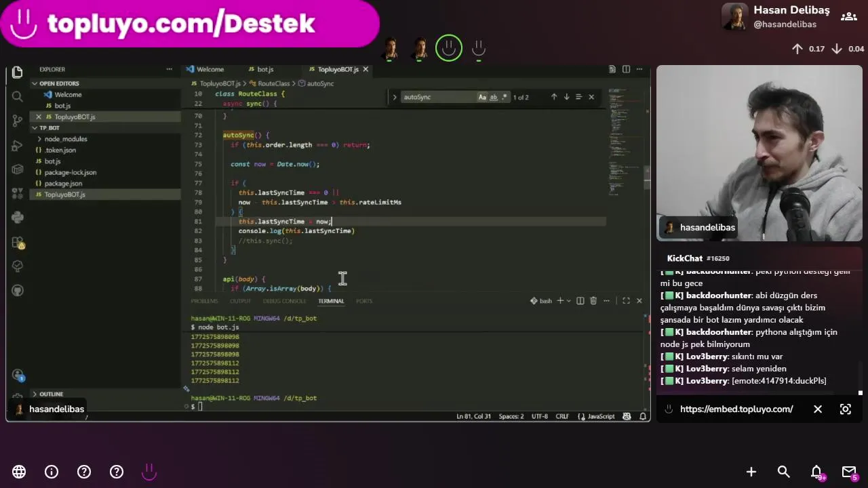The width and height of the screenshot is (868, 488).
Task: Open the Source Control view
Action: 18,121
